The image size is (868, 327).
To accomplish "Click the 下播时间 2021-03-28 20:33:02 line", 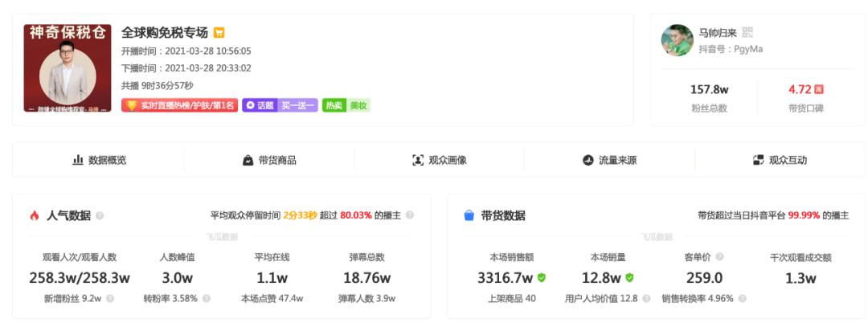I will coord(186,68).
